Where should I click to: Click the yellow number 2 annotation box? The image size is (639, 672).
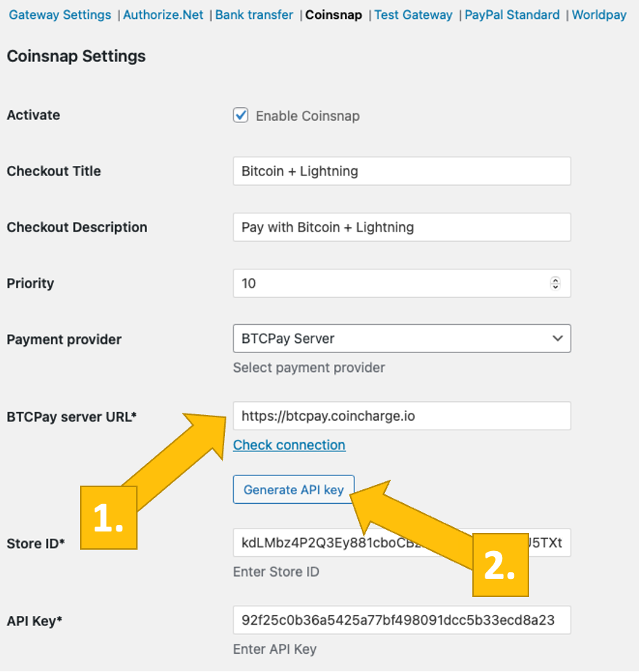coord(501,566)
